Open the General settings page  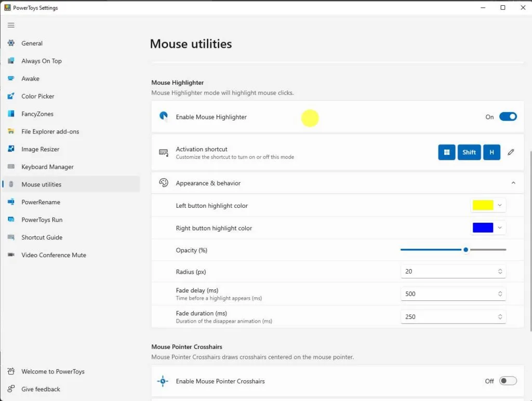[71, 43]
